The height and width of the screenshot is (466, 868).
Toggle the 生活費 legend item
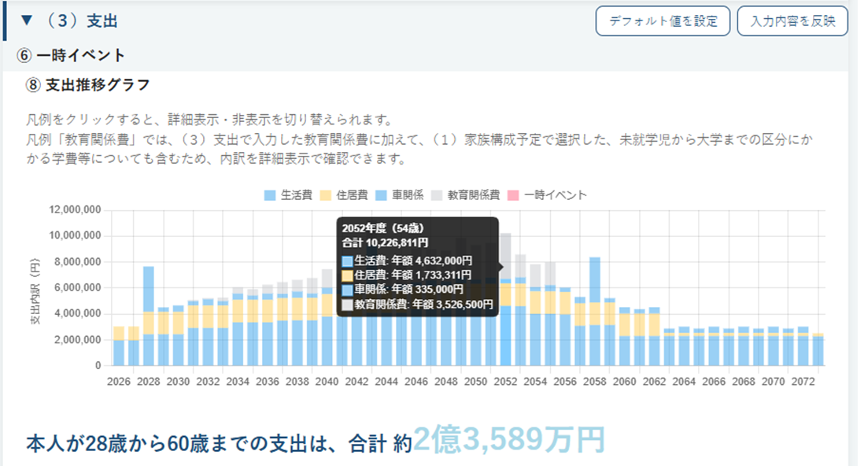[288, 194]
